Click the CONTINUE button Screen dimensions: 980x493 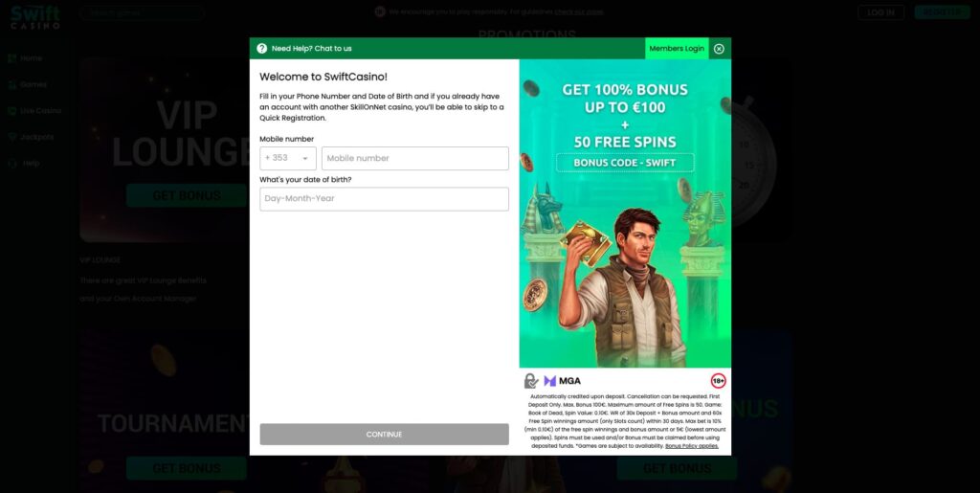(x=385, y=435)
